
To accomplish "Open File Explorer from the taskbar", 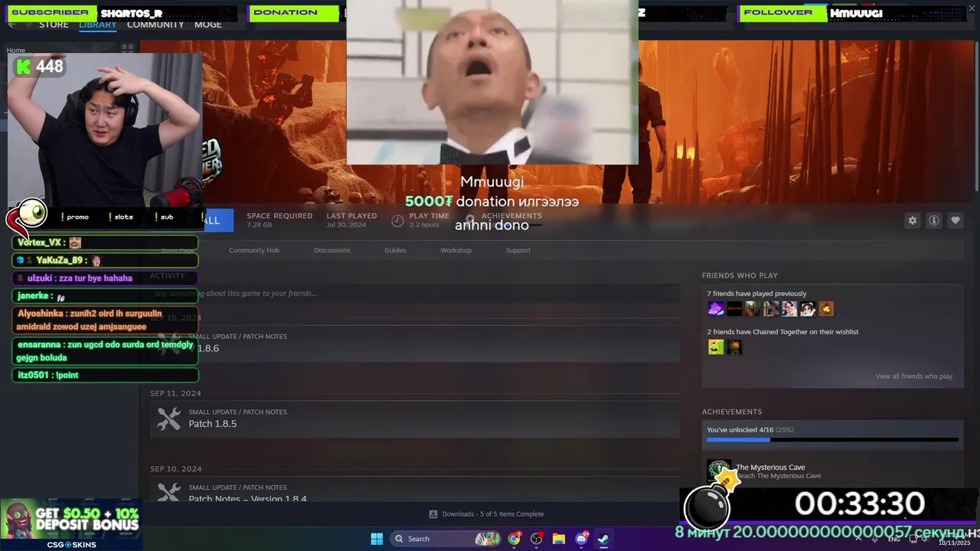I will (x=559, y=539).
